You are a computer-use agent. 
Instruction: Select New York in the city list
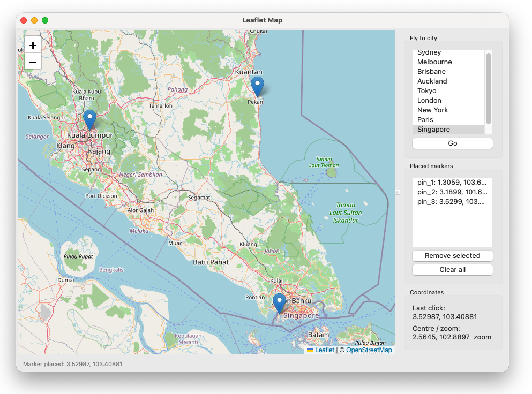click(x=432, y=110)
